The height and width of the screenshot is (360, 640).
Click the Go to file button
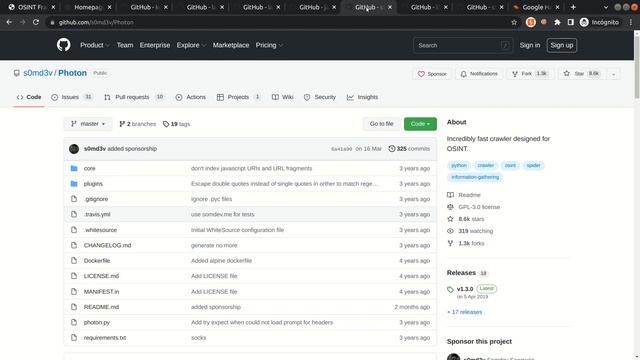click(x=382, y=124)
